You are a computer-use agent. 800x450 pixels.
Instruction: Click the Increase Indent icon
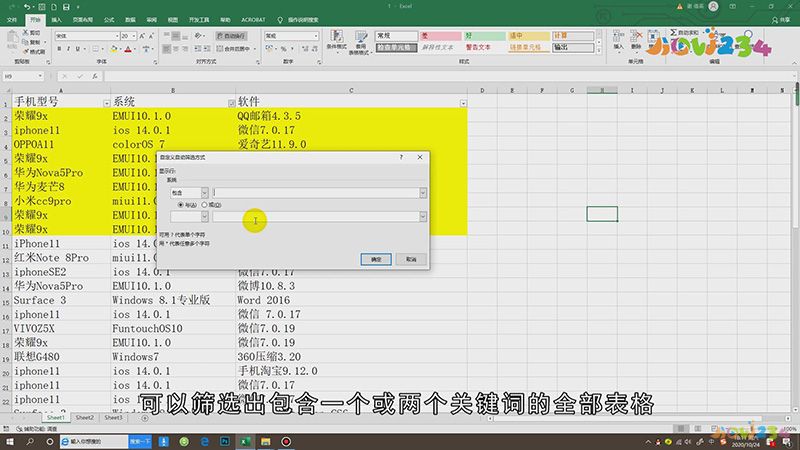207,49
